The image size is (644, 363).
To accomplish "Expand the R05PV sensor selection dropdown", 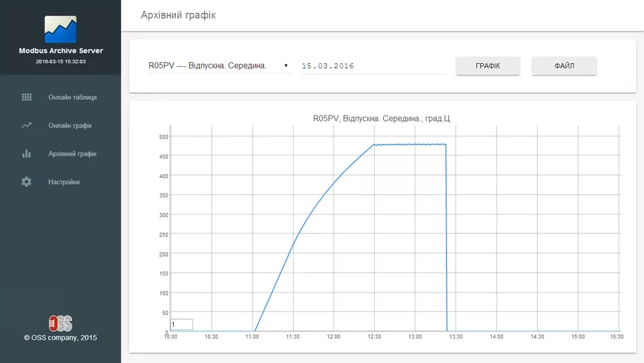I will (x=218, y=66).
